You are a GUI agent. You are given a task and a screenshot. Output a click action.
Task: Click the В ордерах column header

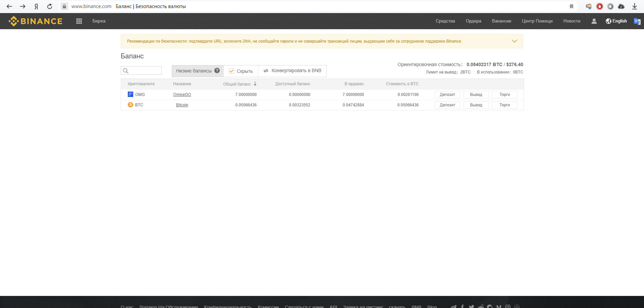tap(354, 84)
